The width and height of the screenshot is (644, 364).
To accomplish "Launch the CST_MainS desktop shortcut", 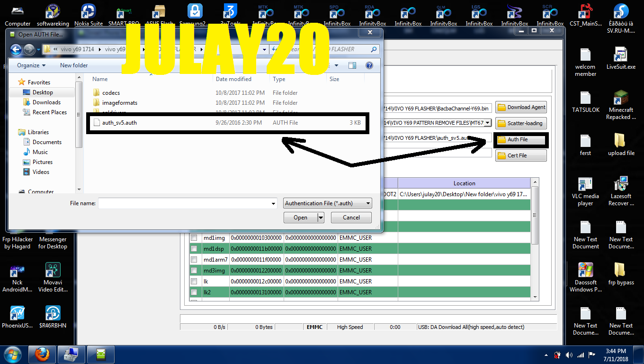I will click(586, 14).
